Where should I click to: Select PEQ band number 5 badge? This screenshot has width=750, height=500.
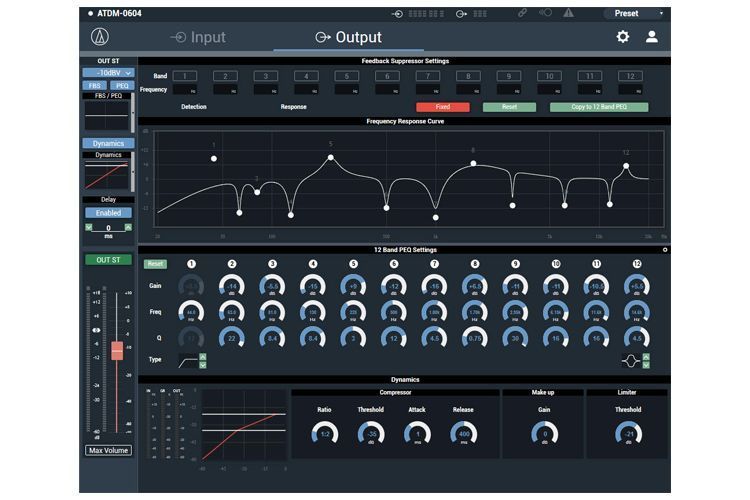[353, 264]
